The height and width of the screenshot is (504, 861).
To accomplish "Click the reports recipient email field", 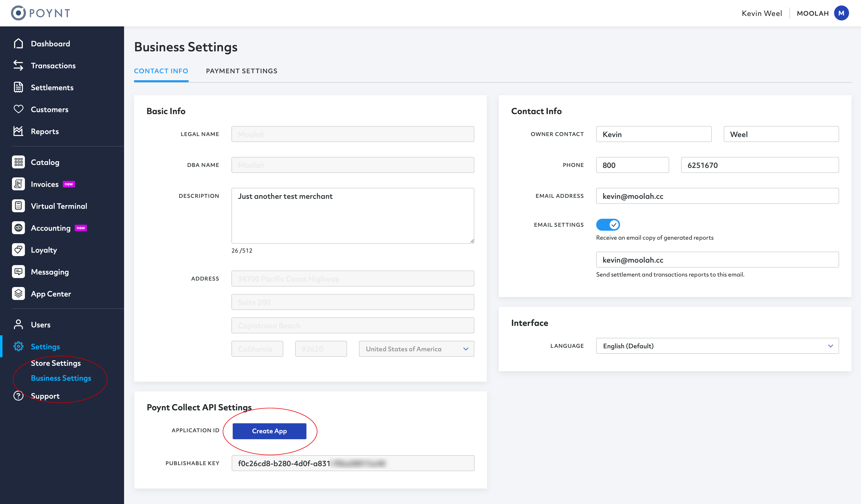I will click(717, 260).
